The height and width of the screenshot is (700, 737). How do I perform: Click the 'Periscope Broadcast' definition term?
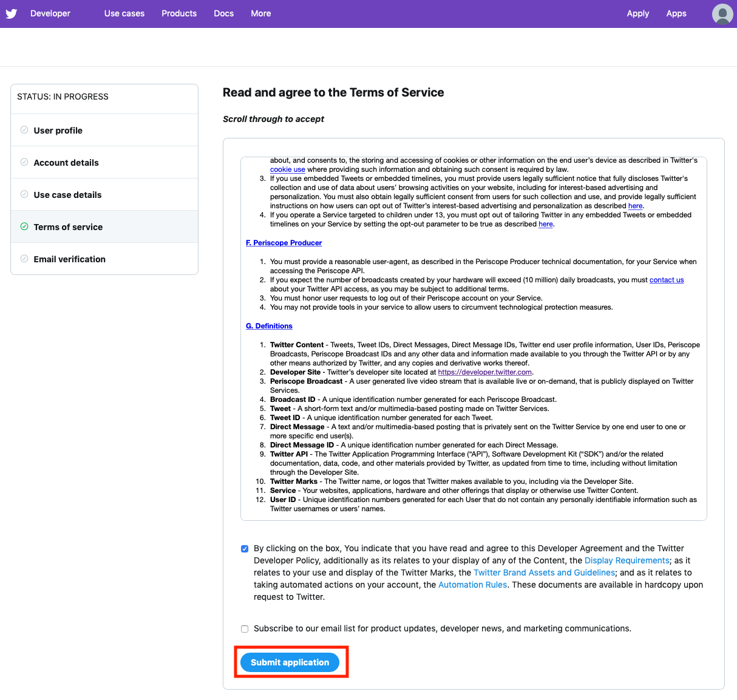click(x=307, y=381)
